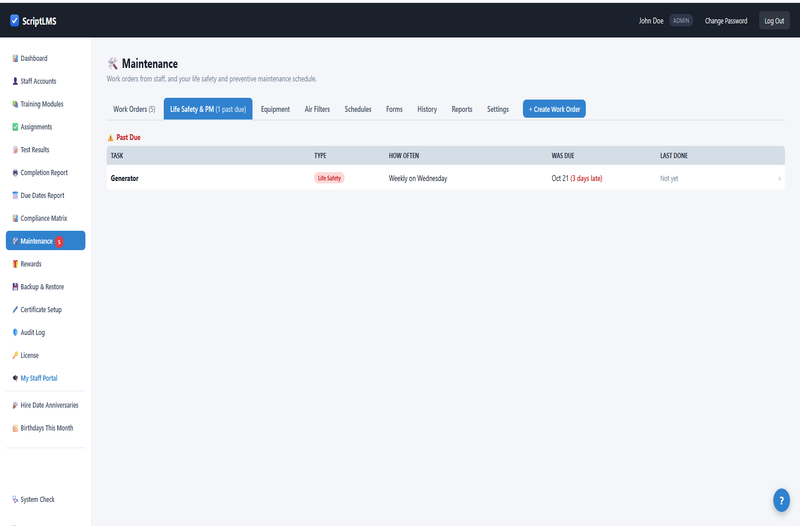Image resolution: width=800 pixels, height=526 pixels.
Task: Click the Due Dates Report calendar icon
Action: click(15, 195)
